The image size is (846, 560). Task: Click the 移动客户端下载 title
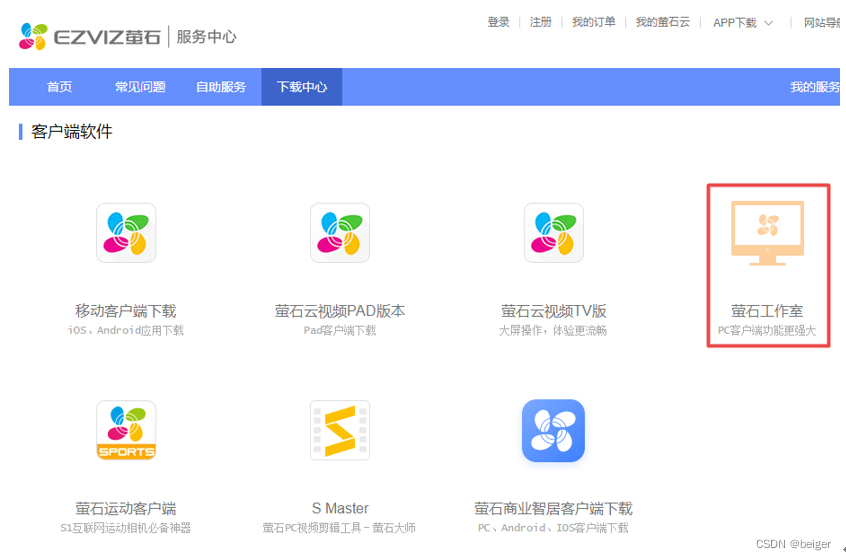click(126, 311)
